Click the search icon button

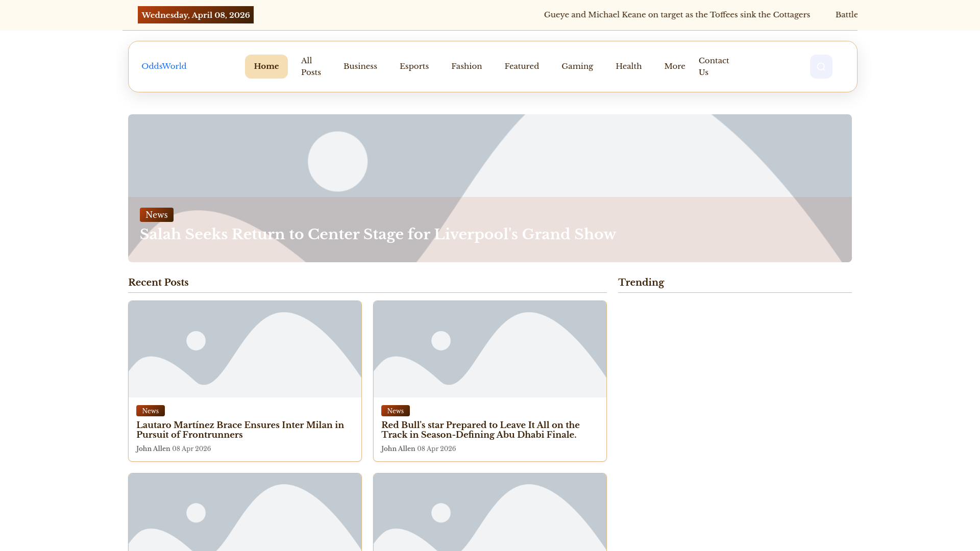pyautogui.click(x=821, y=66)
